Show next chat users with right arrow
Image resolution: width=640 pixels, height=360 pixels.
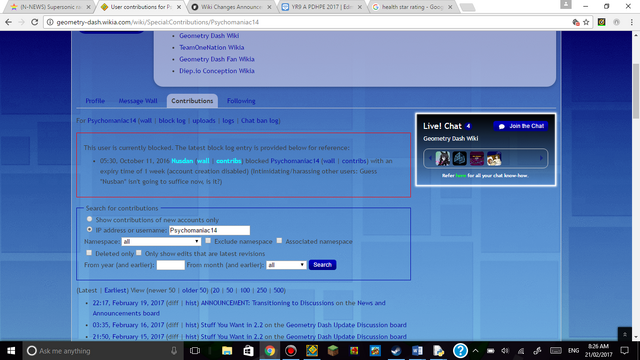[541, 158]
